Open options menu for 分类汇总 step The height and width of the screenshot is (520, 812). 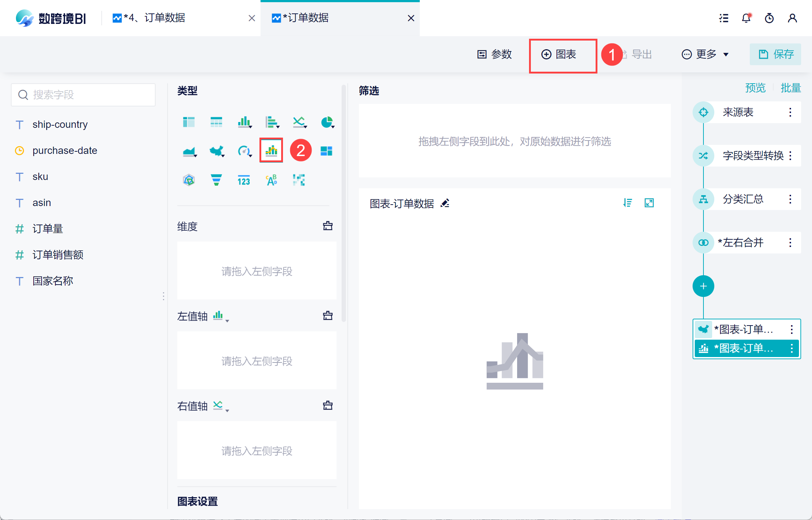pyautogui.click(x=790, y=199)
